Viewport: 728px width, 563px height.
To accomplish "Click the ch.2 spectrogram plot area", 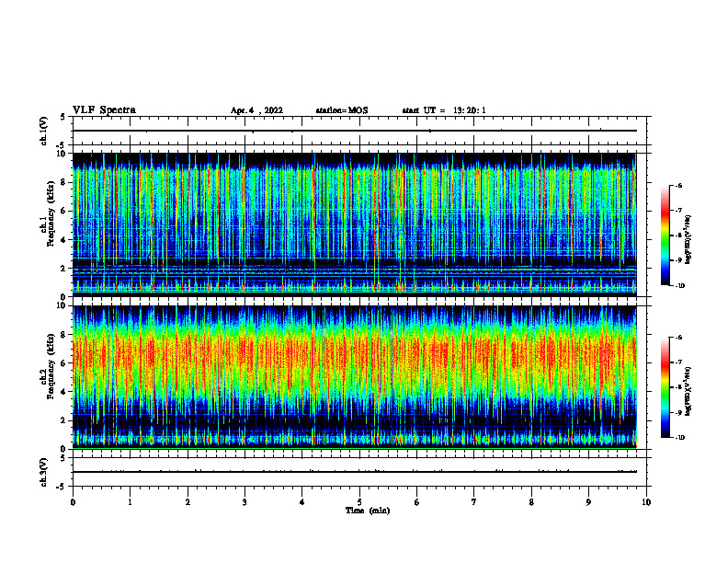I will point(354,377).
